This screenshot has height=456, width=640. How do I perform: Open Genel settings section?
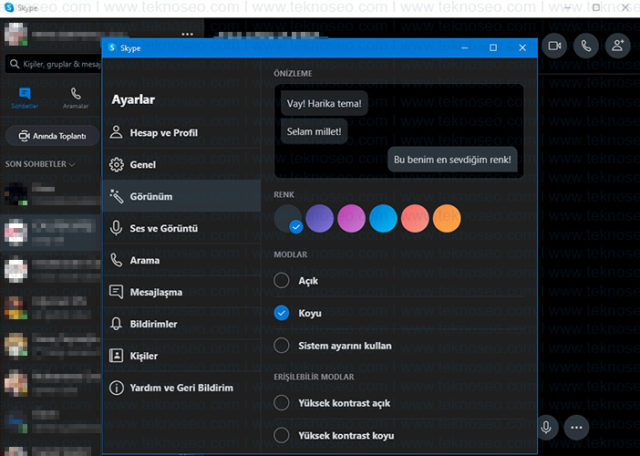(x=181, y=165)
